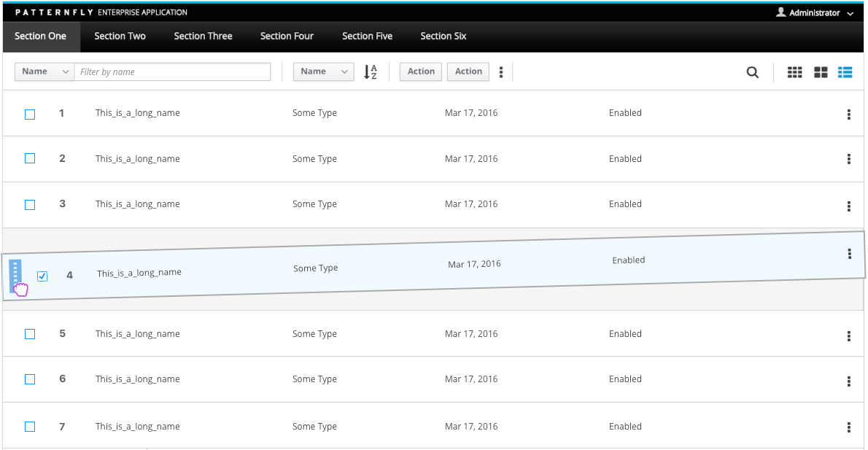
Task: Click Mar 17, 2016 in row 1
Action: pos(471,113)
